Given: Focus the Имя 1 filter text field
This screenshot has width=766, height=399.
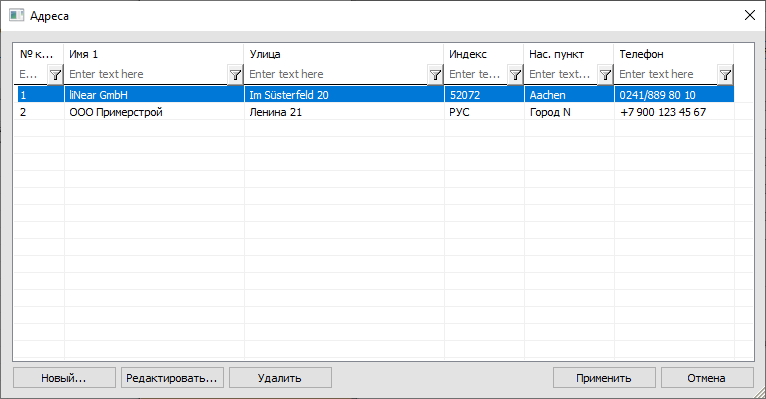Looking at the screenshot, I should click(x=146, y=74).
